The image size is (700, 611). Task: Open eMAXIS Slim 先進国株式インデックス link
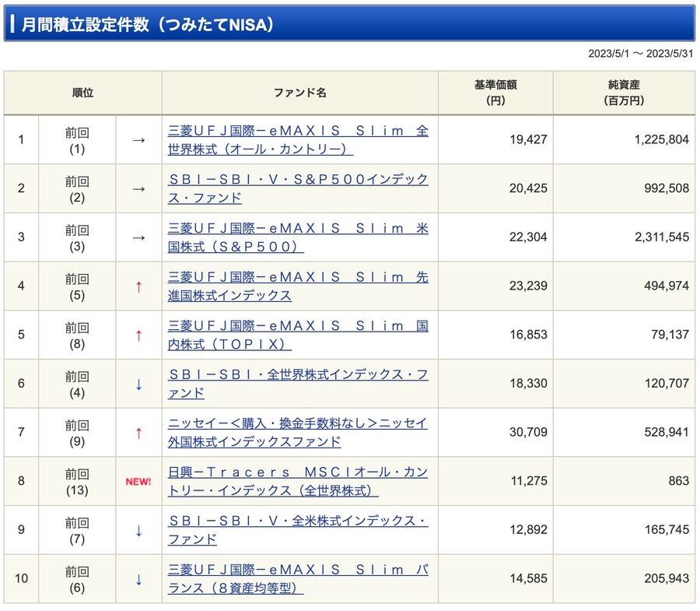coord(298,286)
